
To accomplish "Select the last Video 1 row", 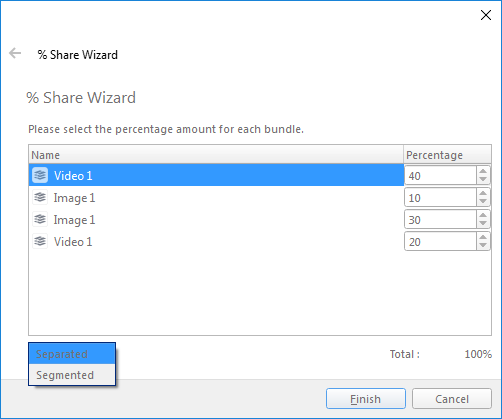I will coord(216,241).
